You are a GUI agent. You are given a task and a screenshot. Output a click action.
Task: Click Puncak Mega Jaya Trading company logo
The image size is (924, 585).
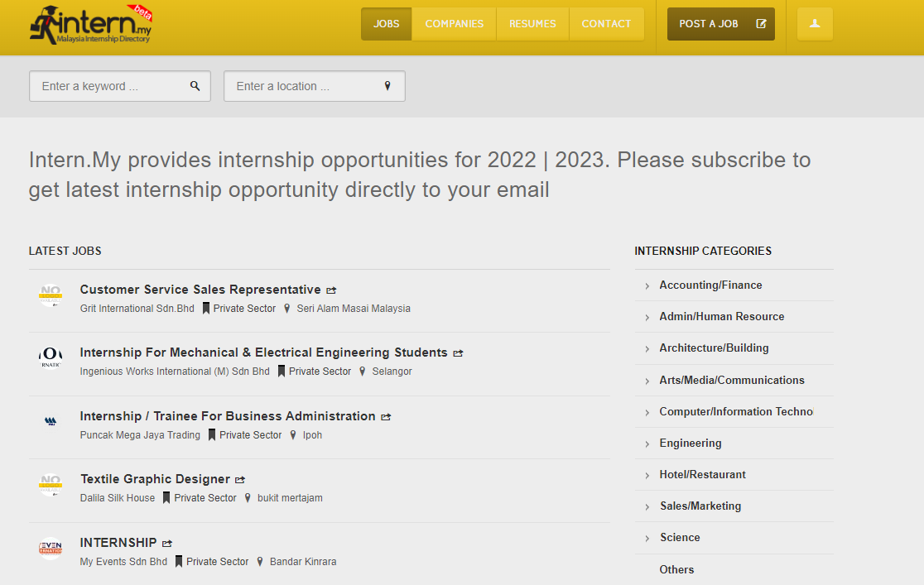pos(51,421)
